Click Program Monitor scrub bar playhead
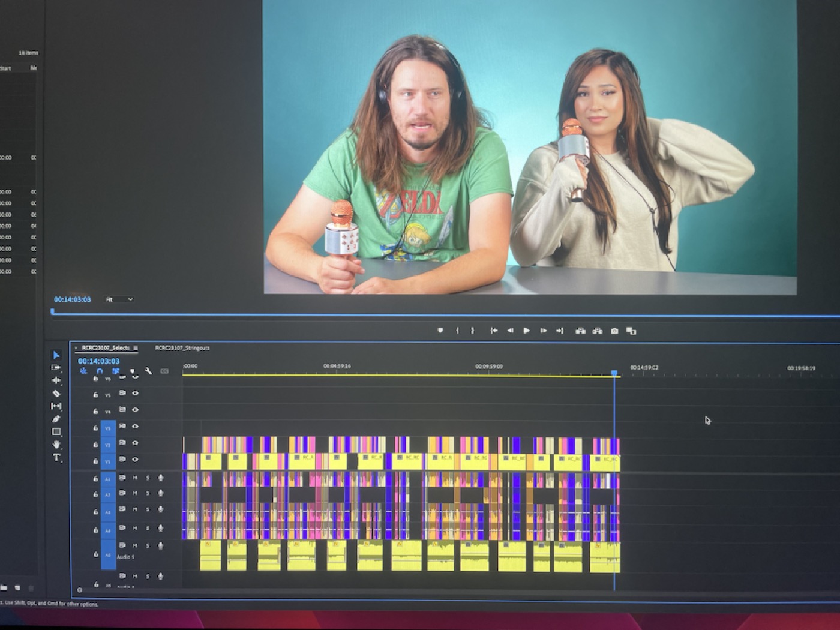This screenshot has width=840, height=630. tap(53, 312)
